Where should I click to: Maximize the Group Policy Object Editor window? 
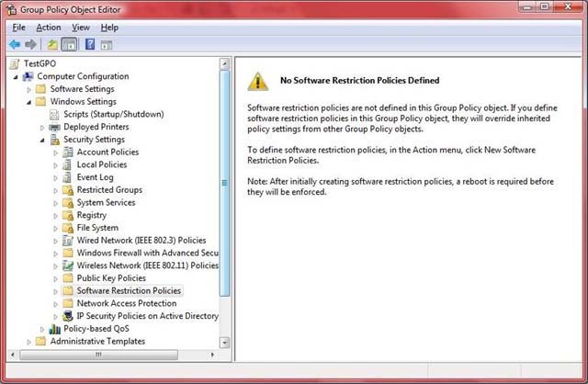(x=545, y=6)
